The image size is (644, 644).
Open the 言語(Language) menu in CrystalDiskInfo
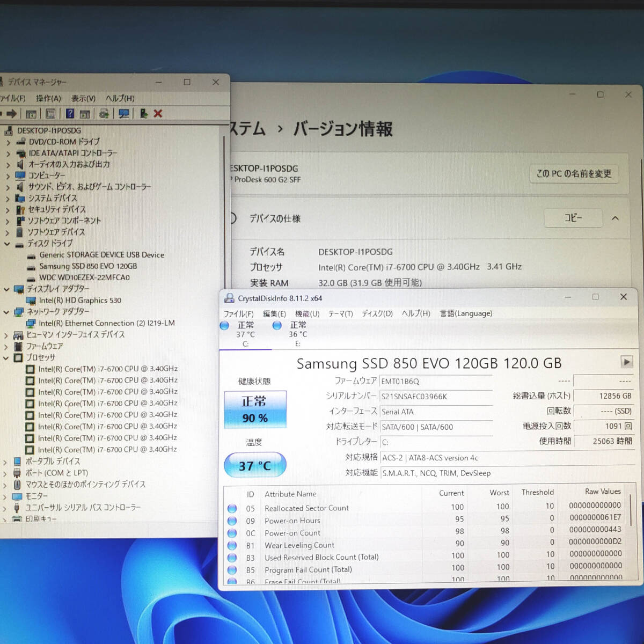click(466, 313)
